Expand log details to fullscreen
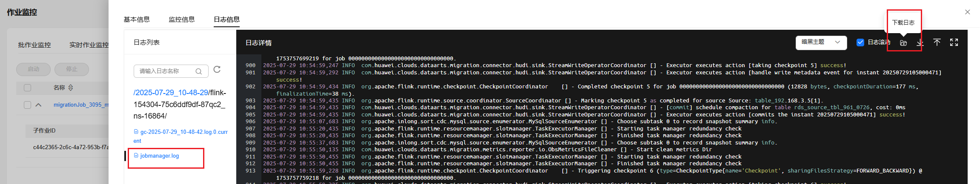980x184 pixels. 954,42
